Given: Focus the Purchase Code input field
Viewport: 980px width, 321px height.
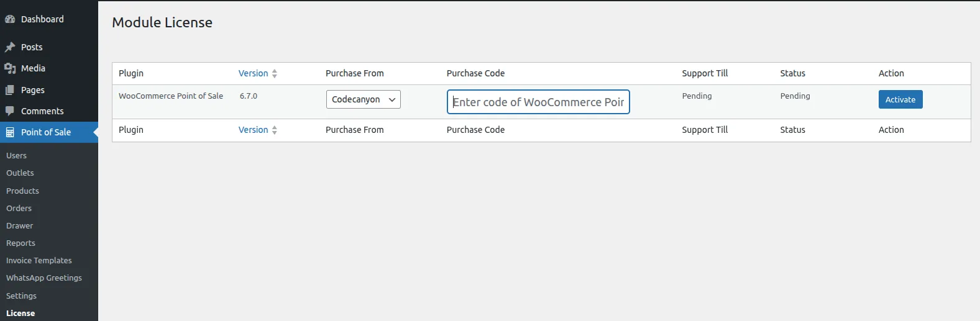Looking at the screenshot, I should 538,102.
